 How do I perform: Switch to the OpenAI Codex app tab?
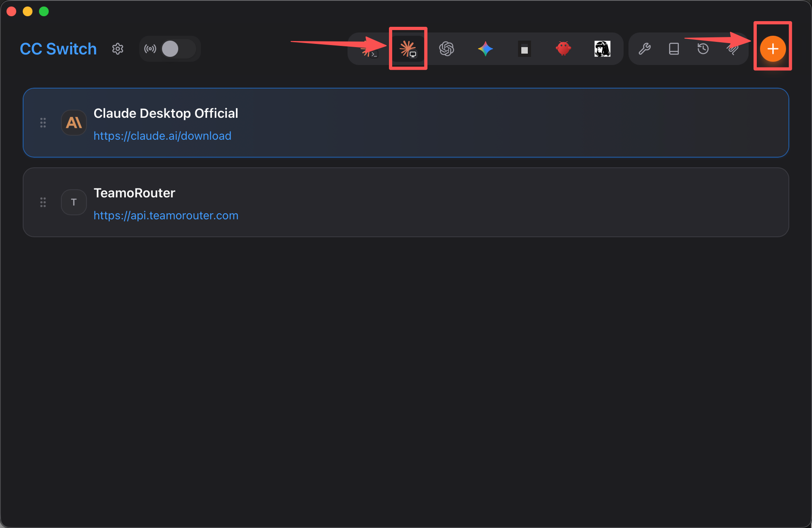click(447, 49)
